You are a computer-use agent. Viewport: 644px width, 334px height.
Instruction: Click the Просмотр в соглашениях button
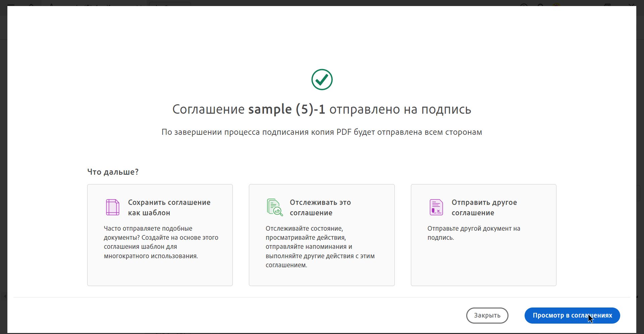(x=572, y=316)
